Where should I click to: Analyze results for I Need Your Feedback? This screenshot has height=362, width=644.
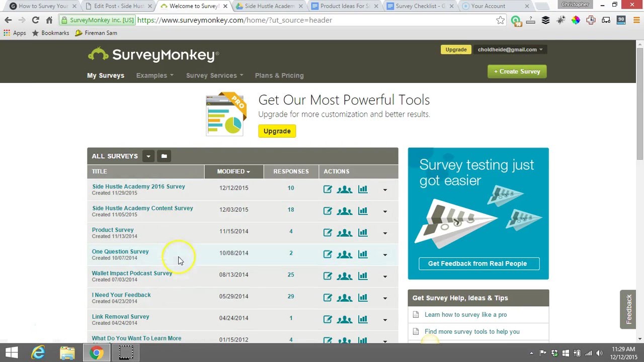(x=363, y=298)
